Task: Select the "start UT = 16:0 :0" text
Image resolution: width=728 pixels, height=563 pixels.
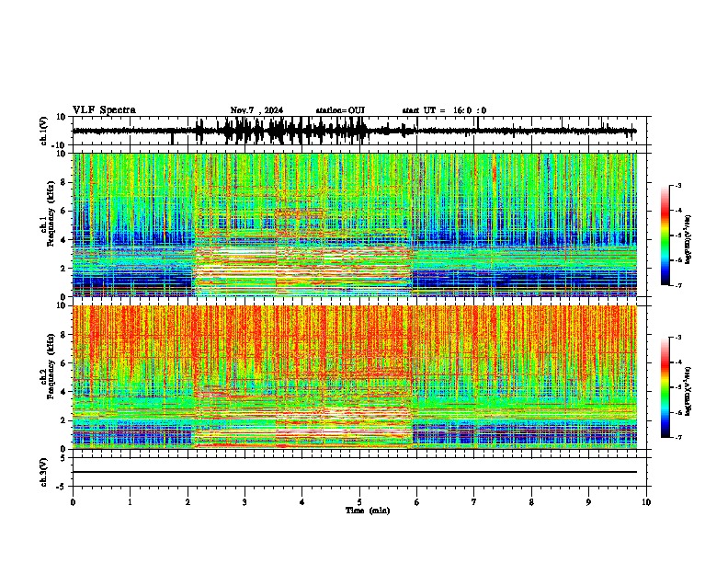Action: 444,110
